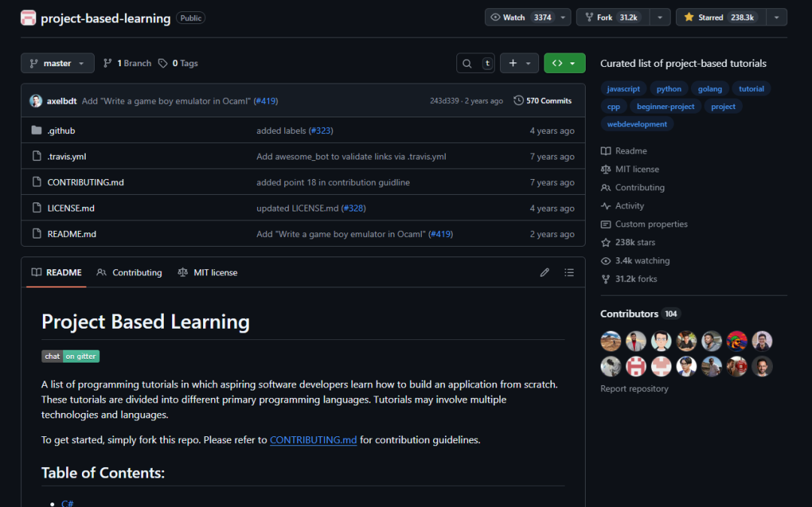Click the file icon next to README.md
The height and width of the screenshot is (507, 812).
coord(36,234)
